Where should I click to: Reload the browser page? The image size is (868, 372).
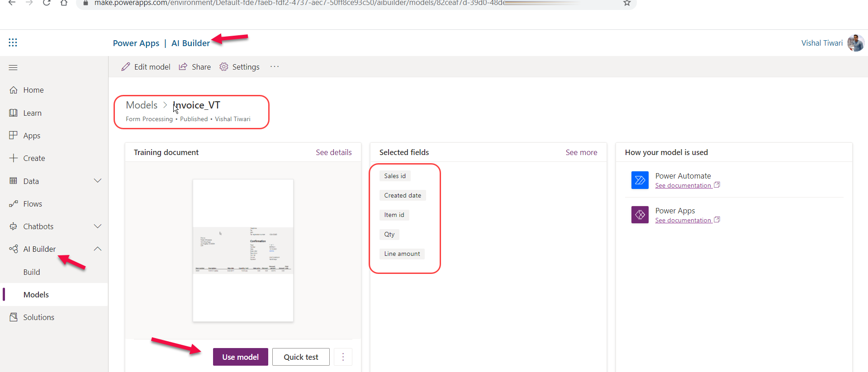click(47, 3)
